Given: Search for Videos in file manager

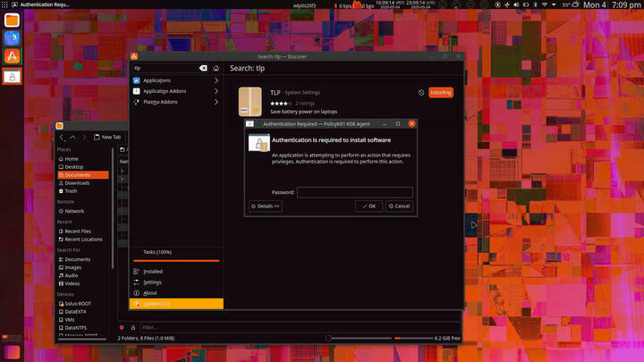Looking at the screenshot, I should click(x=83, y=283).
